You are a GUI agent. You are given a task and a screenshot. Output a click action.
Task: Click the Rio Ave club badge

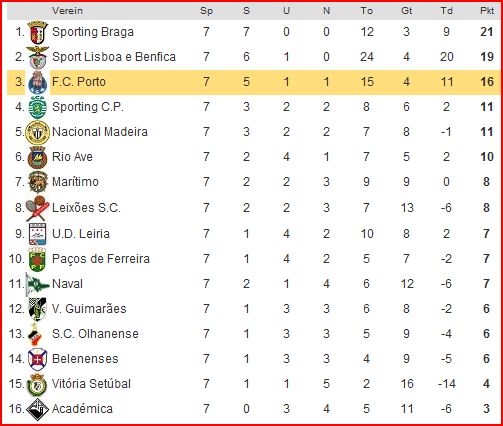[38, 157]
